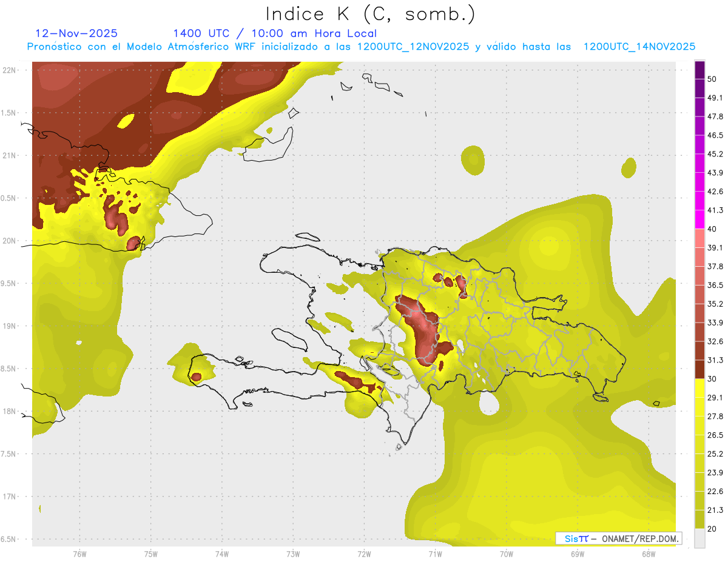Click the longitude label 76W
Viewport: 728px width, 562px height.
[x=79, y=554]
